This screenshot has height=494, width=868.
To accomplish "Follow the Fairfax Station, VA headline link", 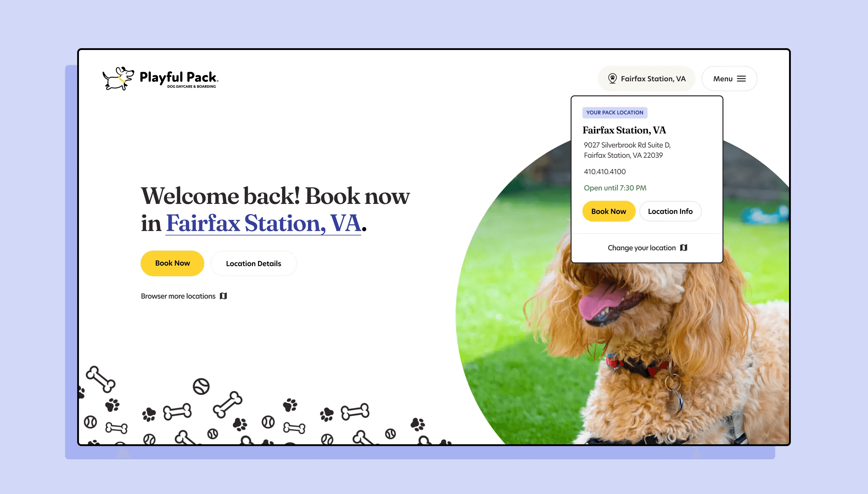I will tap(263, 223).
